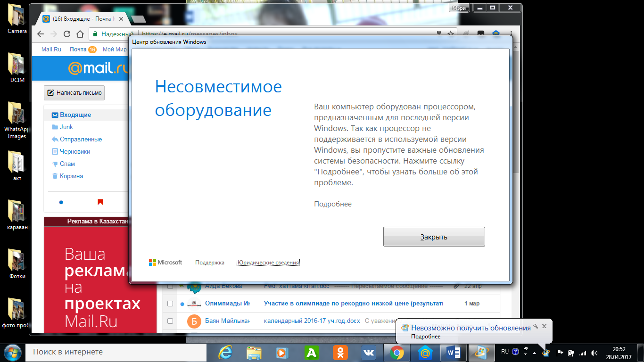The image size is (644, 362).
Task: Open Windows Explorer from the taskbar
Action: [x=254, y=353]
